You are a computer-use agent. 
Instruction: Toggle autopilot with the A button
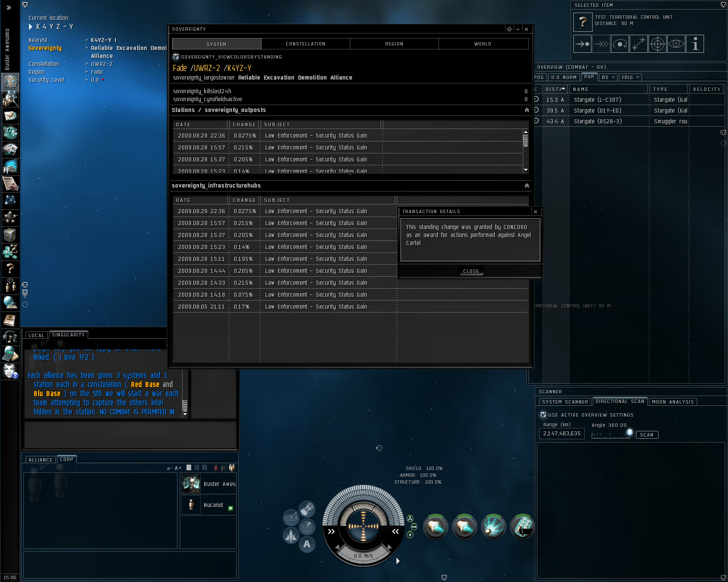307,544
